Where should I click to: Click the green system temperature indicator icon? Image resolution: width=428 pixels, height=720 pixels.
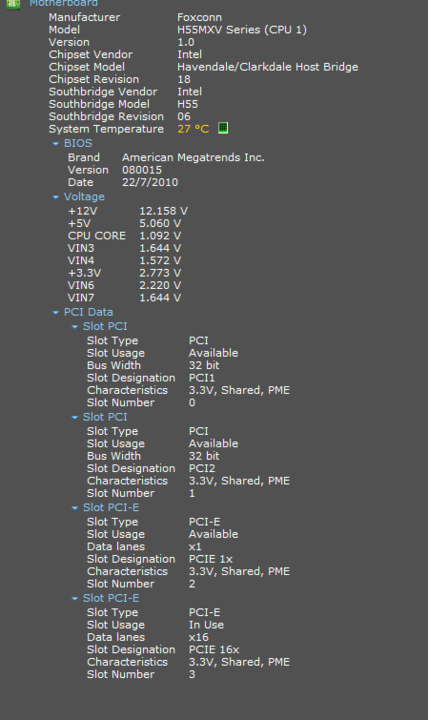point(223,128)
